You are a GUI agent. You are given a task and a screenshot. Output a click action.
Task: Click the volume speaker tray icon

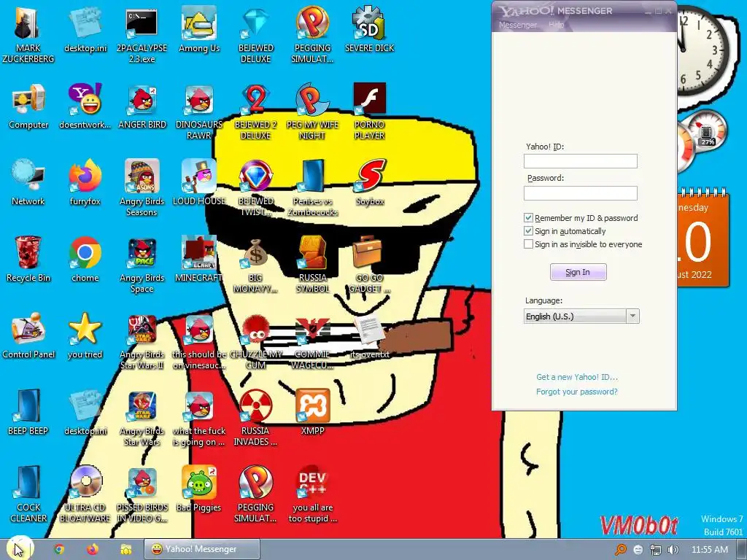coord(673,550)
